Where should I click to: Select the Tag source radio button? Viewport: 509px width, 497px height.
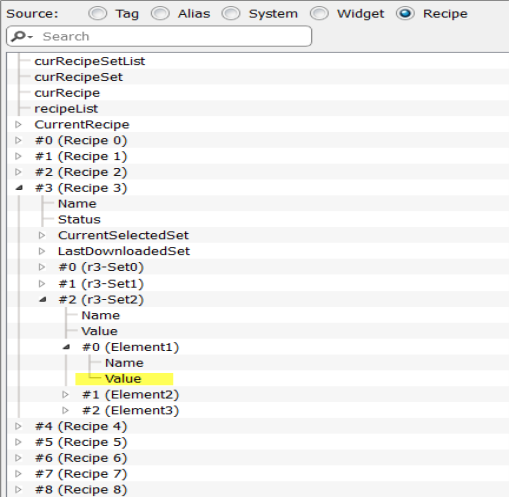pyautogui.click(x=98, y=14)
